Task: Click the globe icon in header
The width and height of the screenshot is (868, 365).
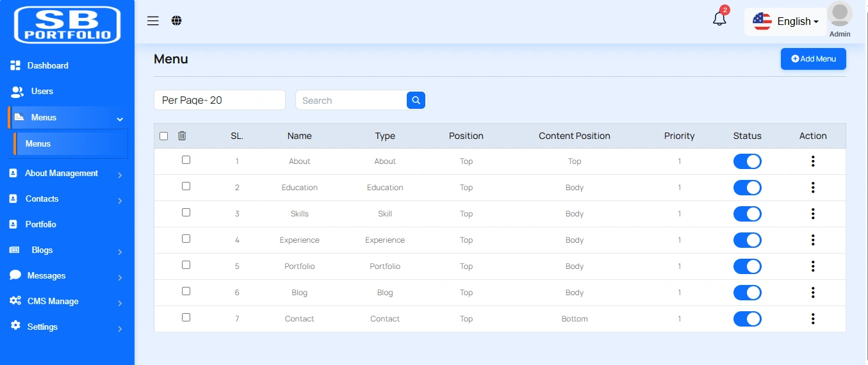Action: point(177,21)
